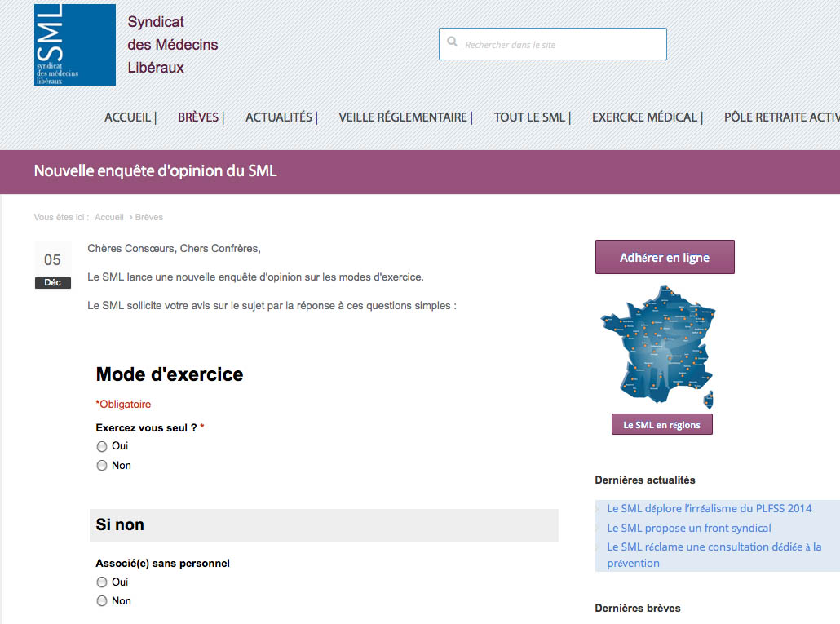
Task: Focus the site search input field
Action: click(x=563, y=45)
